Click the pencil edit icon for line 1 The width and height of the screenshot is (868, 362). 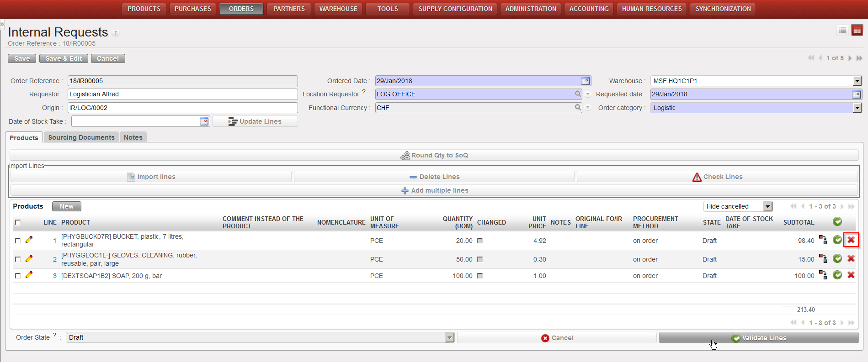pos(29,240)
